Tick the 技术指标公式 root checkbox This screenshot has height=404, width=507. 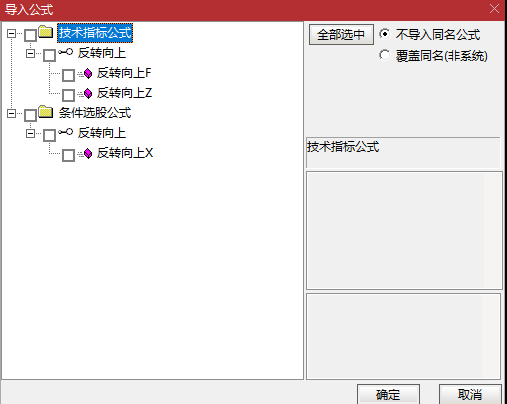pos(30,35)
